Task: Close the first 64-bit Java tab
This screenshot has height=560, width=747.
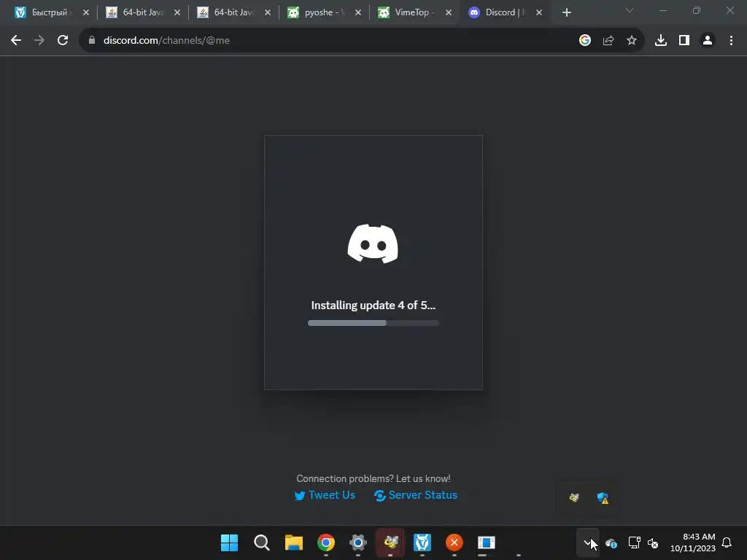Action: [x=177, y=12]
